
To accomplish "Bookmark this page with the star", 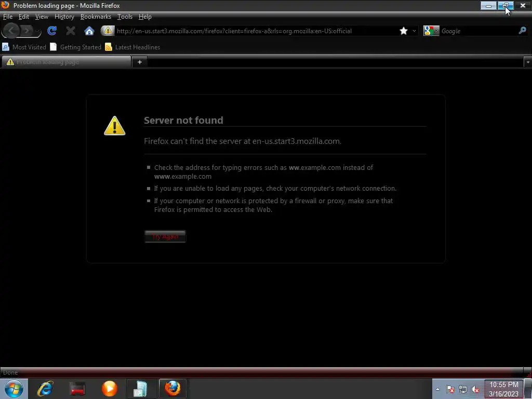I will click(x=403, y=31).
